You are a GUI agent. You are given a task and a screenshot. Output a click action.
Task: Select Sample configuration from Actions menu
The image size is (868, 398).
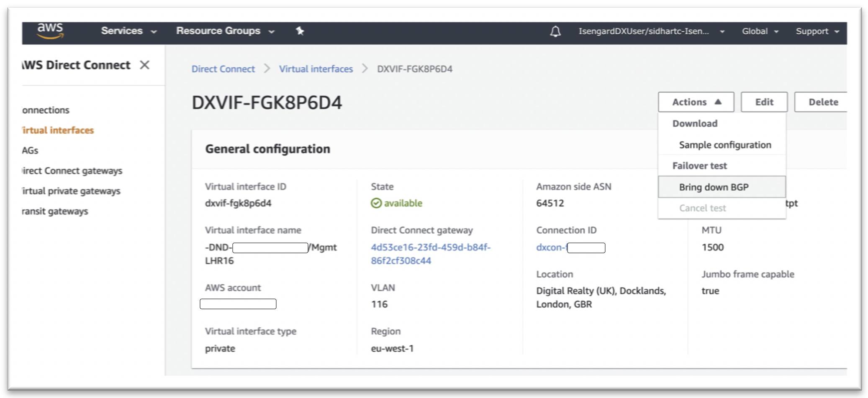pyautogui.click(x=725, y=145)
